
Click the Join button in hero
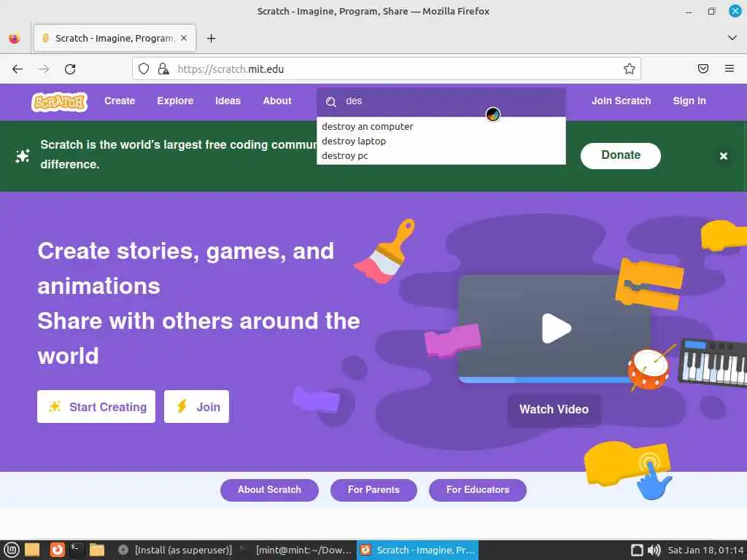[x=196, y=407]
